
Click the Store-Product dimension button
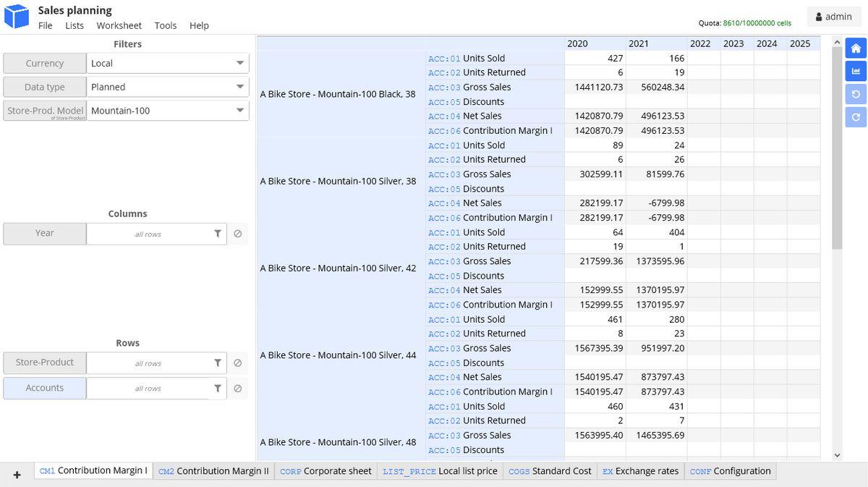tap(45, 363)
